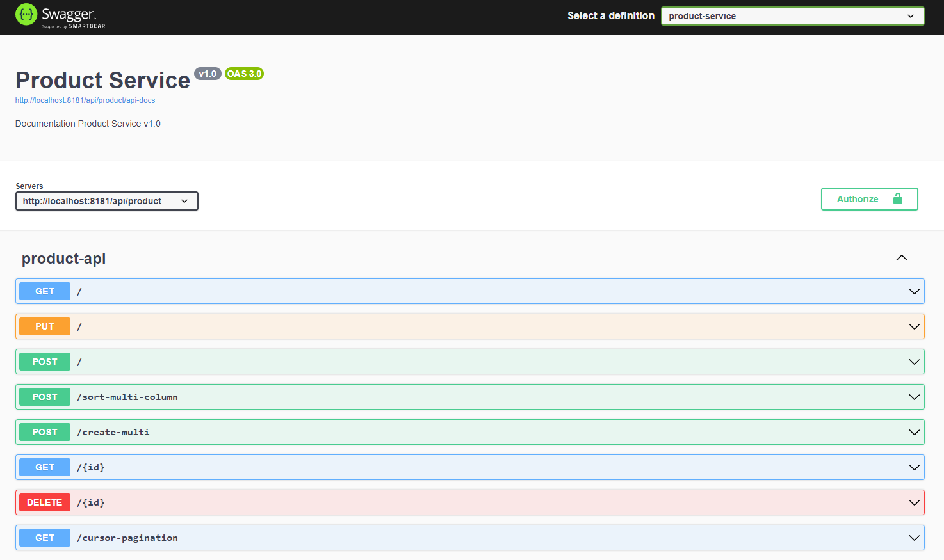This screenshot has width=944, height=560.
Task: Expand the GET /{id} endpoint chevron
Action: pyautogui.click(x=914, y=467)
